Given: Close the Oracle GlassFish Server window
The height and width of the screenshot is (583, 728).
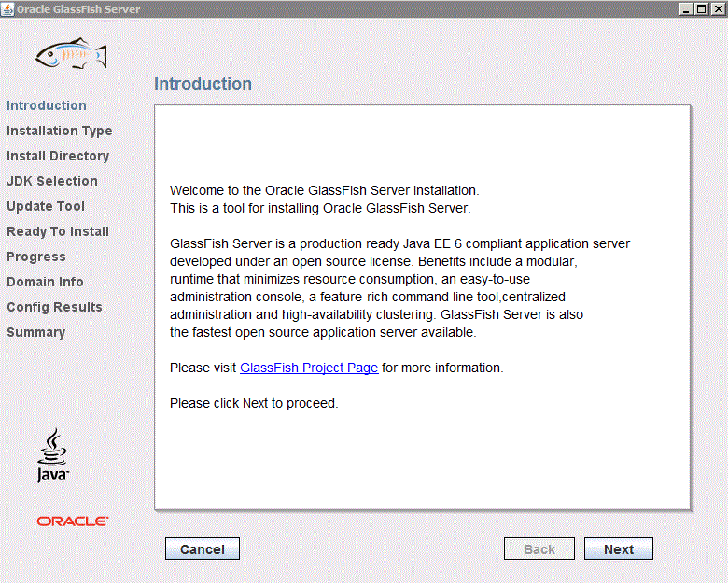Looking at the screenshot, I should (718, 8).
